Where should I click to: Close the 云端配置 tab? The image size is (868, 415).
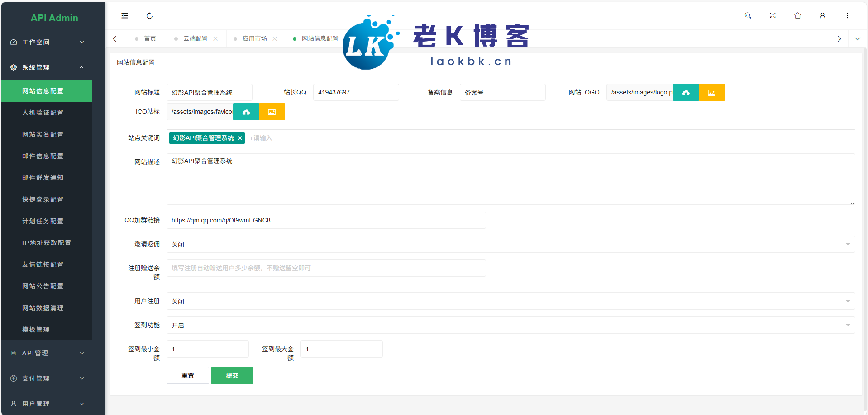(215, 39)
